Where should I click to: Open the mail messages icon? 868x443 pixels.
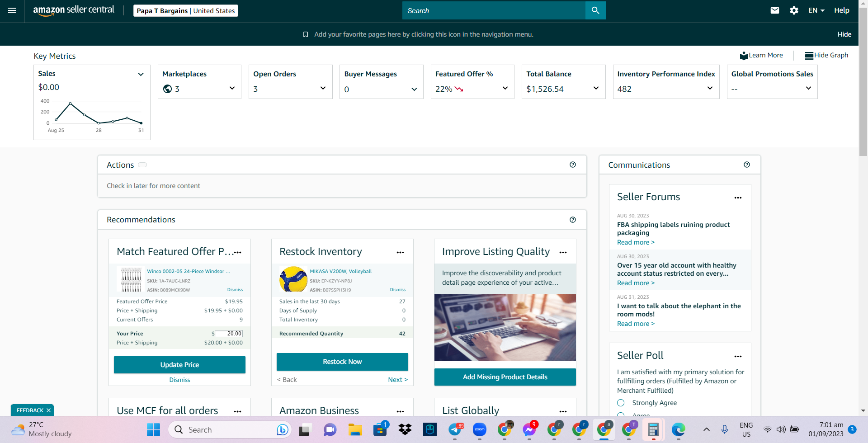[775, 10]
